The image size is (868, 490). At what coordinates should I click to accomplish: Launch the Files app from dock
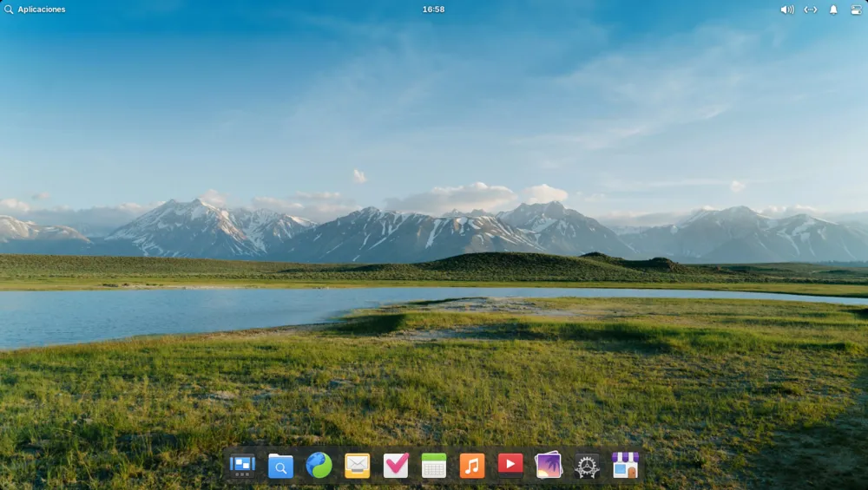(280, 466)
